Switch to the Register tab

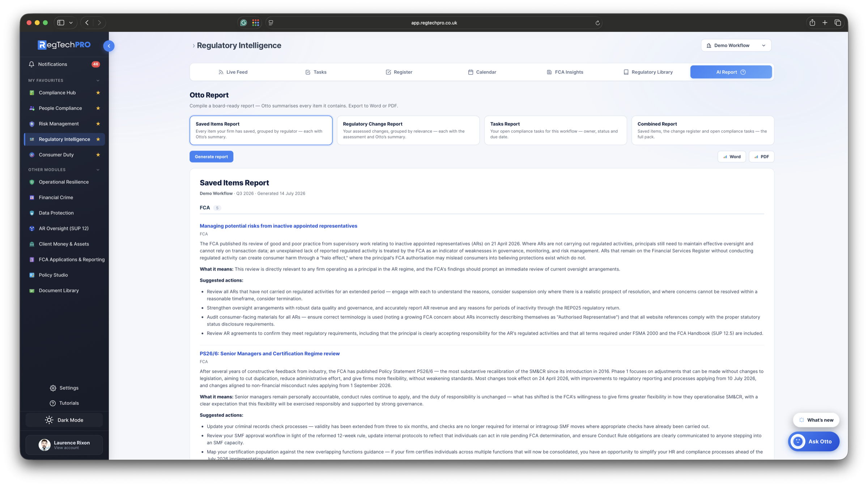click(x=399, y=72)
